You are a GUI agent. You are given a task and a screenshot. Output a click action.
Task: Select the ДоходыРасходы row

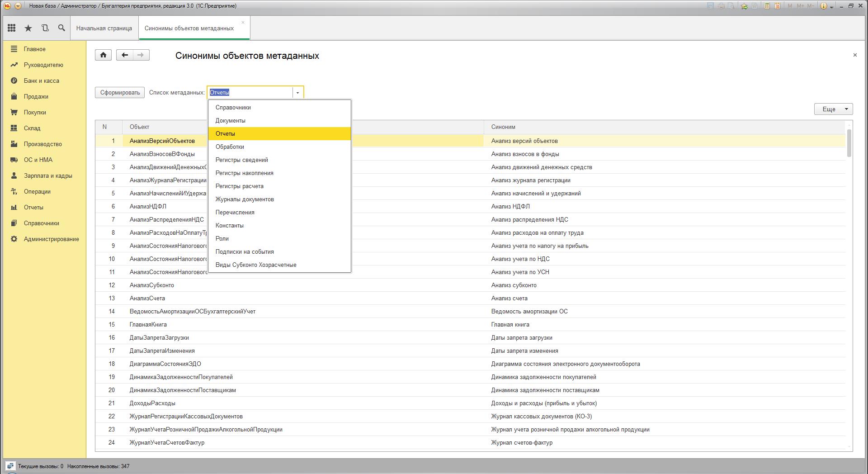click(470, 403)
